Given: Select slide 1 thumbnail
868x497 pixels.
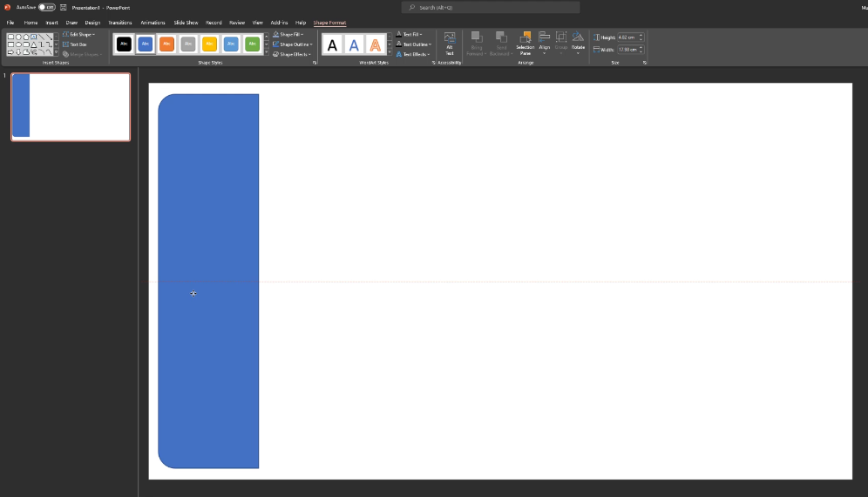Looking at the screenshot, I should [71, 107].
